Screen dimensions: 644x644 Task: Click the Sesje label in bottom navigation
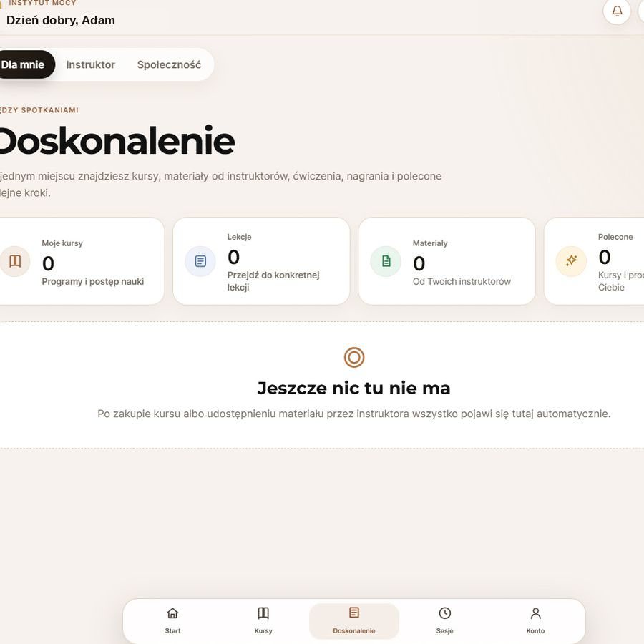[x=445, y=631]
